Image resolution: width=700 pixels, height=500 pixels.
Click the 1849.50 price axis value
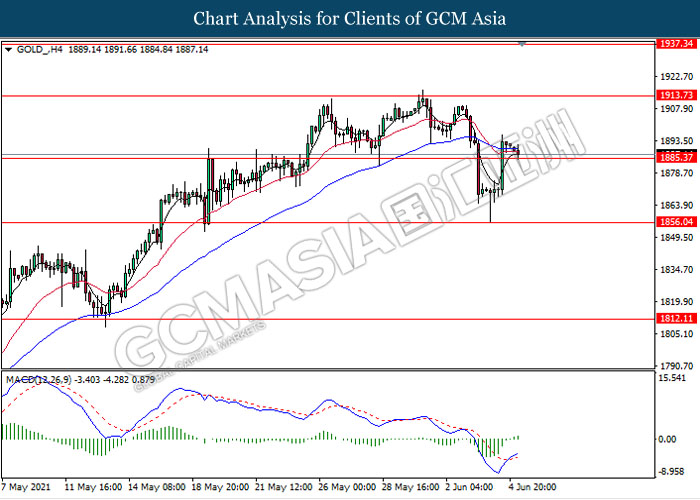tap(677, 238)
